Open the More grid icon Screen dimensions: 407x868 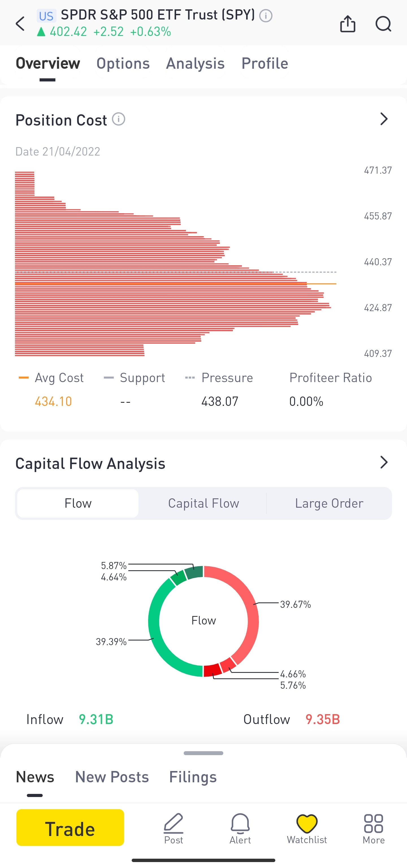(x=373, y=828)
